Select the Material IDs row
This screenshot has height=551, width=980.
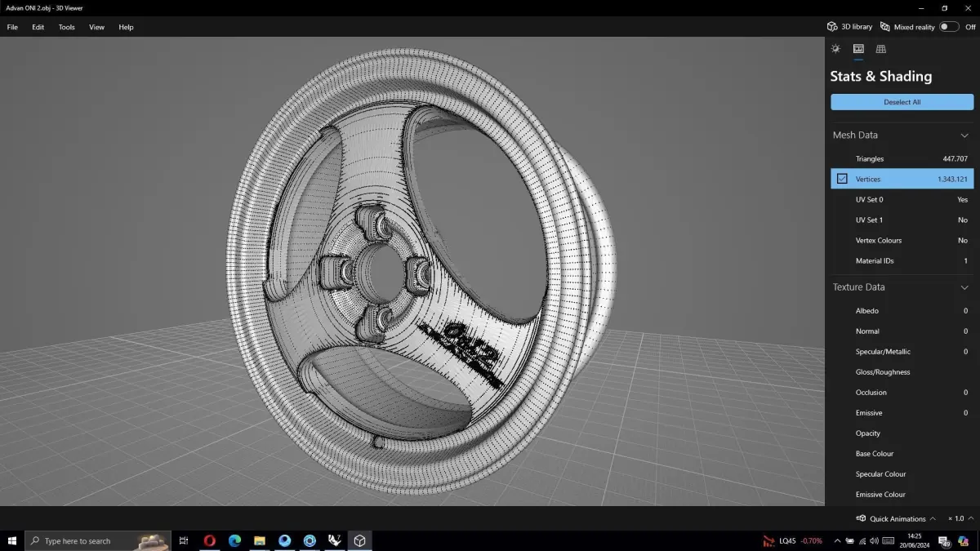(x=902, y=260)
